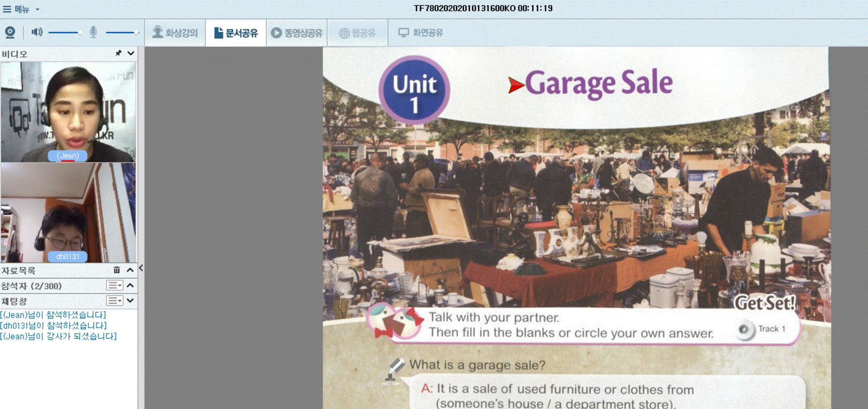The width and height of the screenshot is (868, 409).
Task: Click the trash icon in 자료목록
Action: tap(117, 270)
